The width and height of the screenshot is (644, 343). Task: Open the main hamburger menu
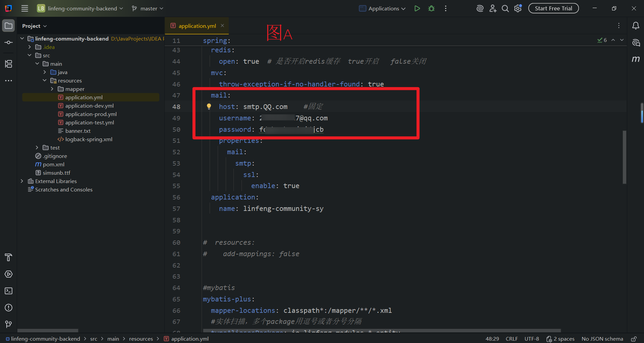[x=25, y=8]
